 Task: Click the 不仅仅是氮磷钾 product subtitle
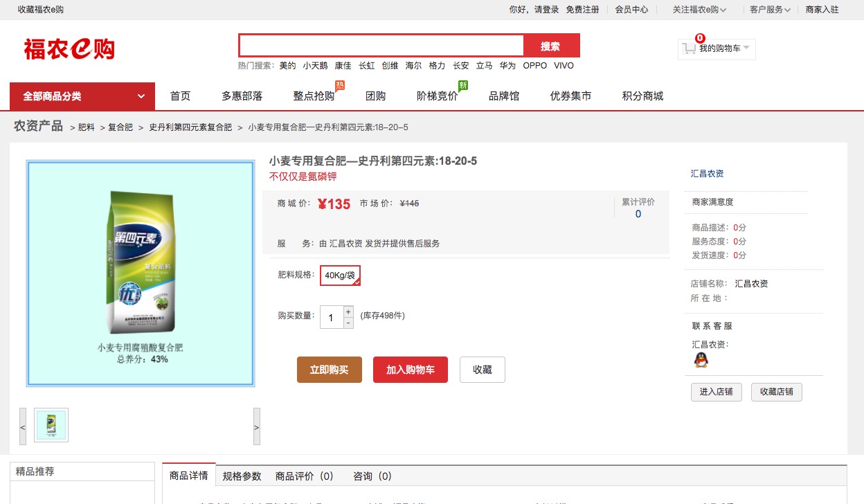point(303,177)
